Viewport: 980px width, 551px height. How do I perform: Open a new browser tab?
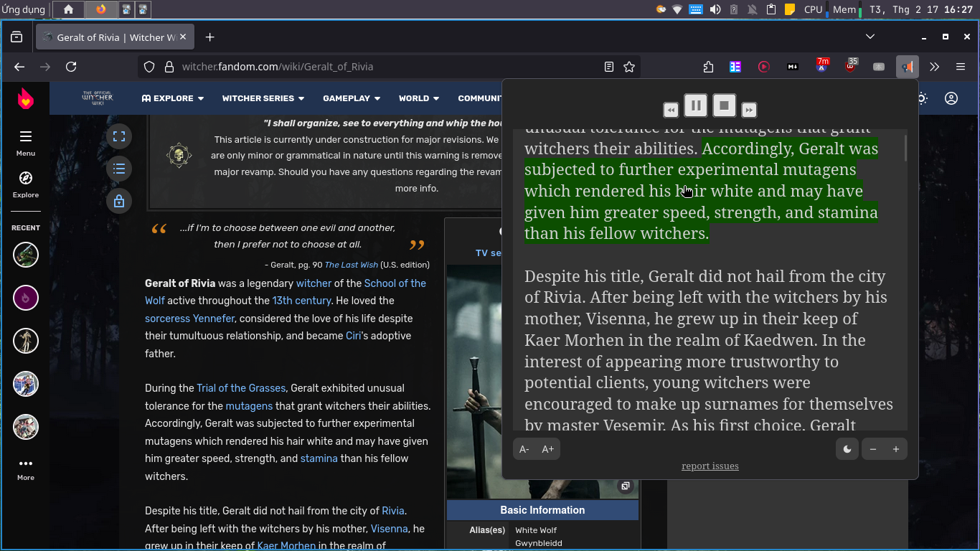click(x=209, y=37)
